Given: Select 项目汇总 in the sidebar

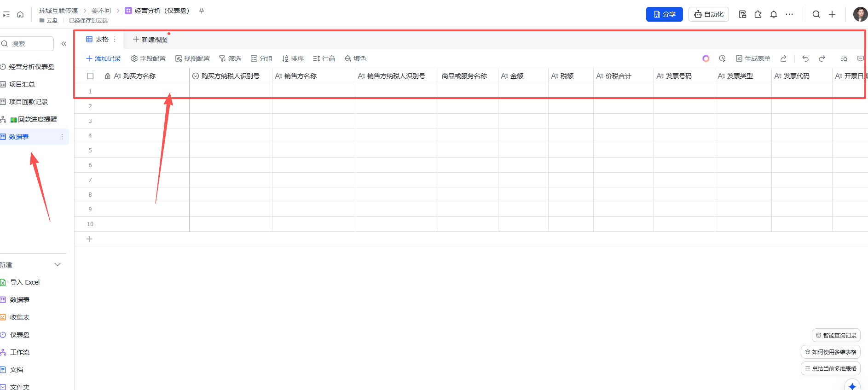Looking at the screenshot, I should point(22,84).
